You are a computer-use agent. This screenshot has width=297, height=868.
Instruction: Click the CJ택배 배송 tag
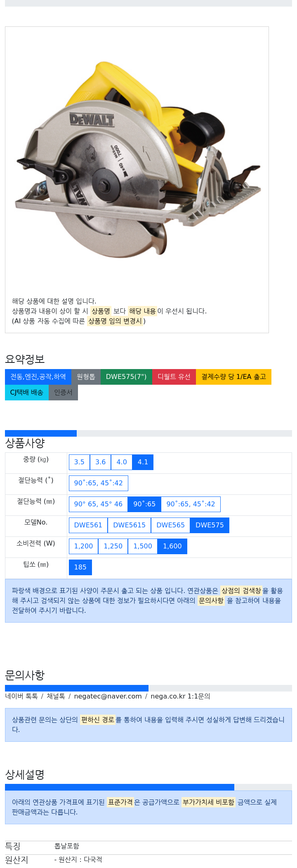pos(27,393)
